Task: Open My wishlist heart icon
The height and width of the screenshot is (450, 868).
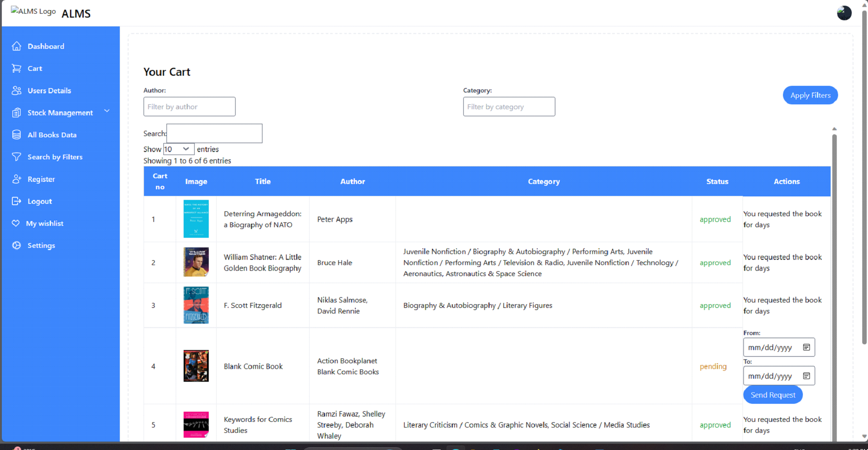Action: (x=17, y=223)
